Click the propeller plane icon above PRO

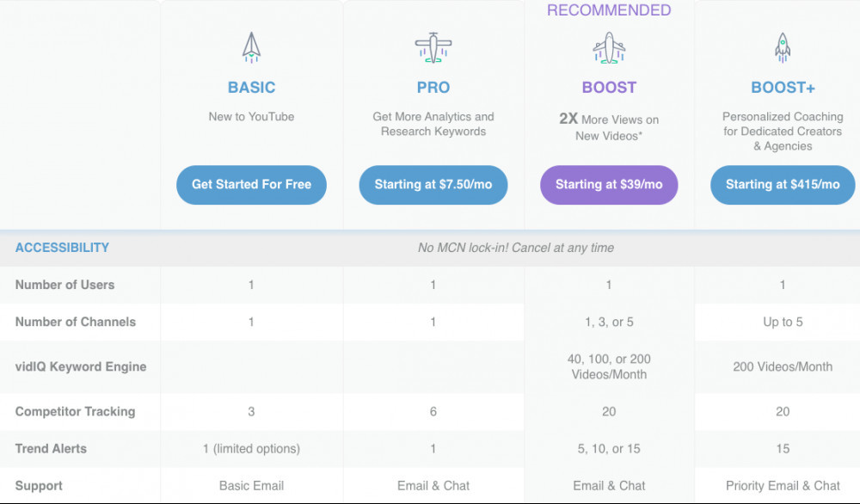(x=433, y=47)
